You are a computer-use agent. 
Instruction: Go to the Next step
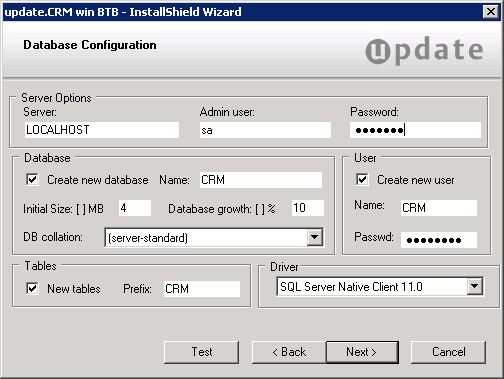point(362,352)
